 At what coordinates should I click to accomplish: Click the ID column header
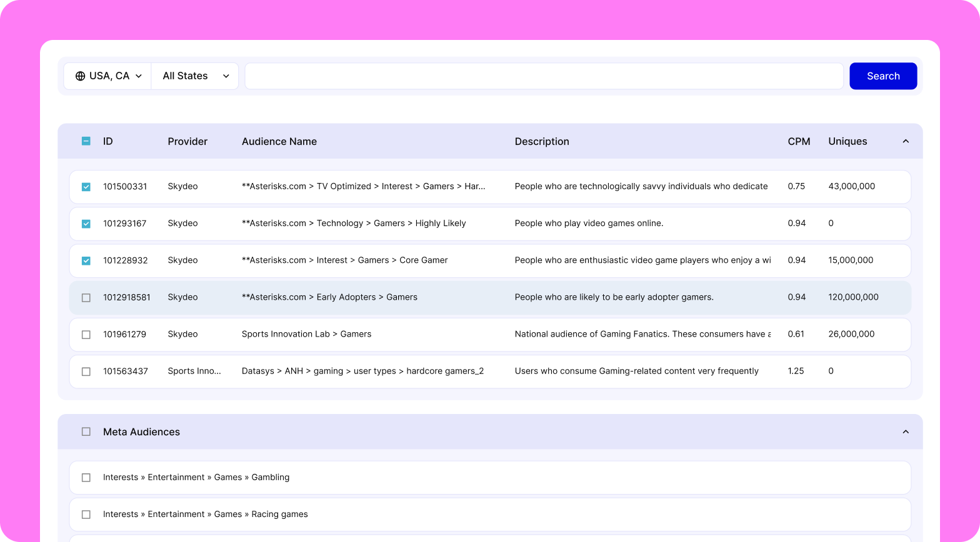(108, 141)
